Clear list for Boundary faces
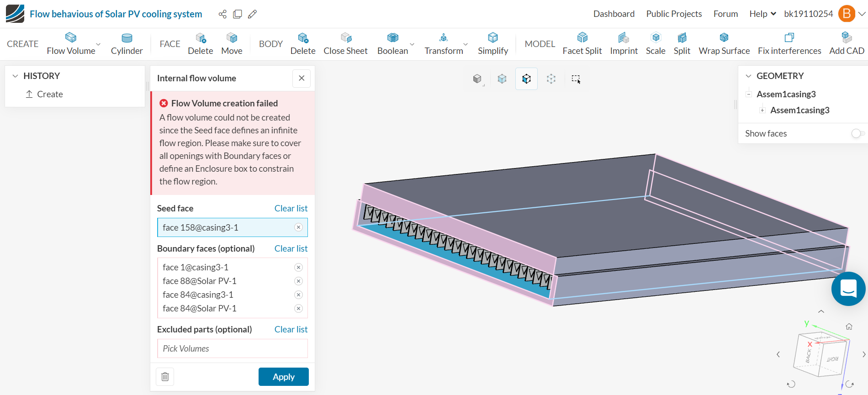Screen dimensions: 868x395 click(291, 248)
